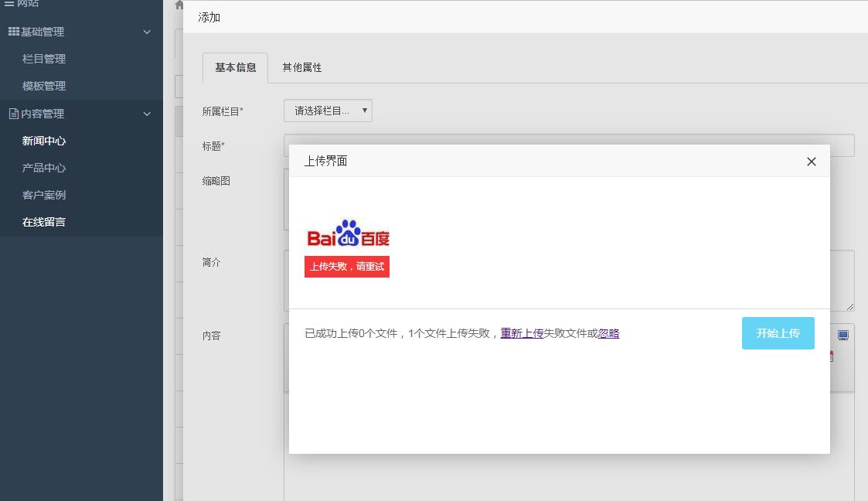Click the 添加 page heading
This screenshot has width=868, height=501.
click(x=209, y=18)
